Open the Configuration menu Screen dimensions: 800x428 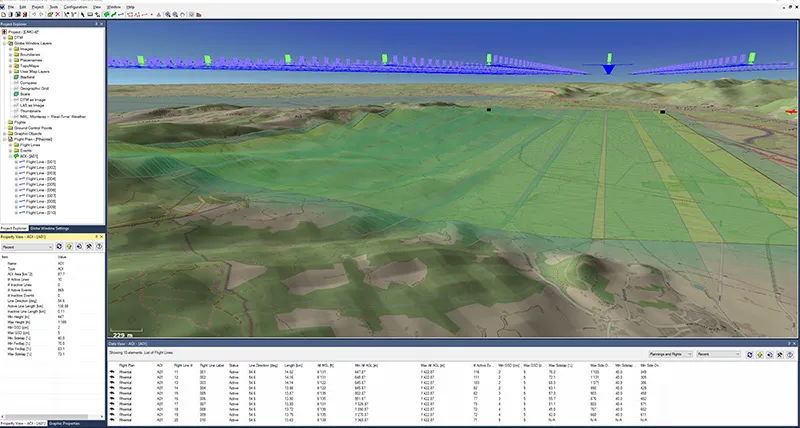coord(74,5)
